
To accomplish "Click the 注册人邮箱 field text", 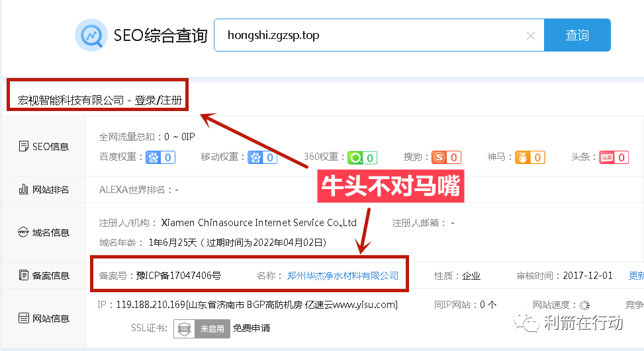I will pos(423,223).
